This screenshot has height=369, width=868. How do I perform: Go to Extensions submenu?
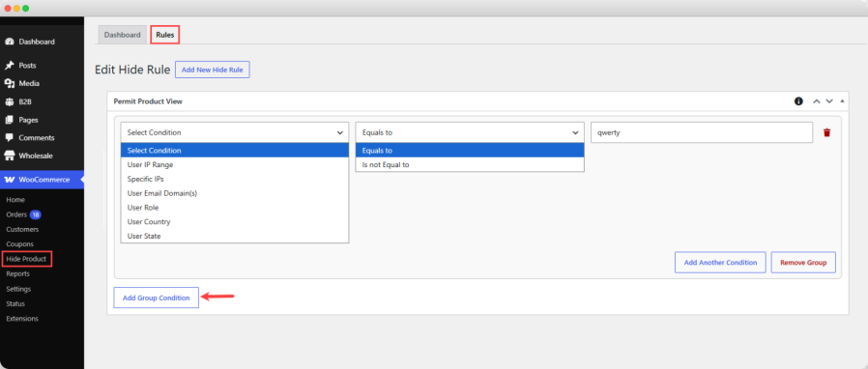tap(22, 319)
